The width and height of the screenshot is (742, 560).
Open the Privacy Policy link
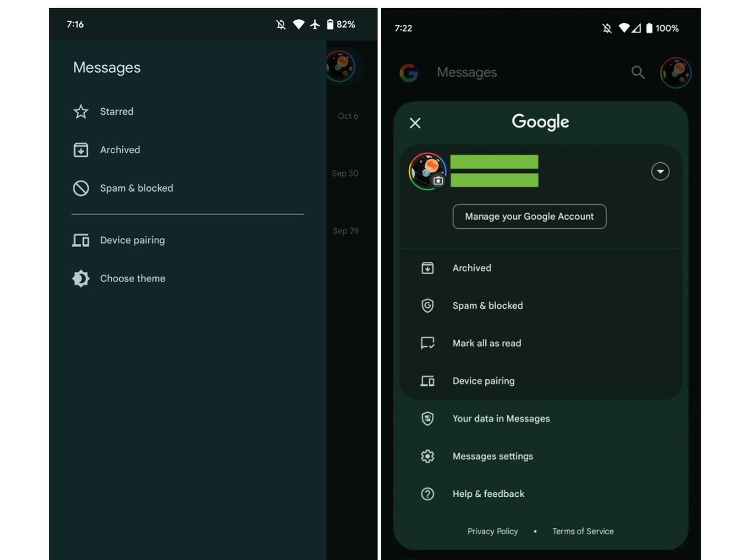492,531
